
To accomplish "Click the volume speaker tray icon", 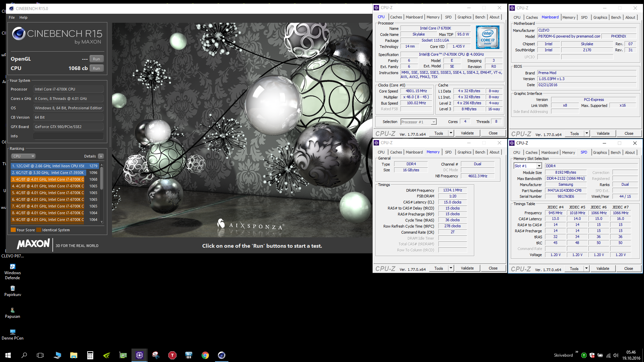I will pos(616,355).
